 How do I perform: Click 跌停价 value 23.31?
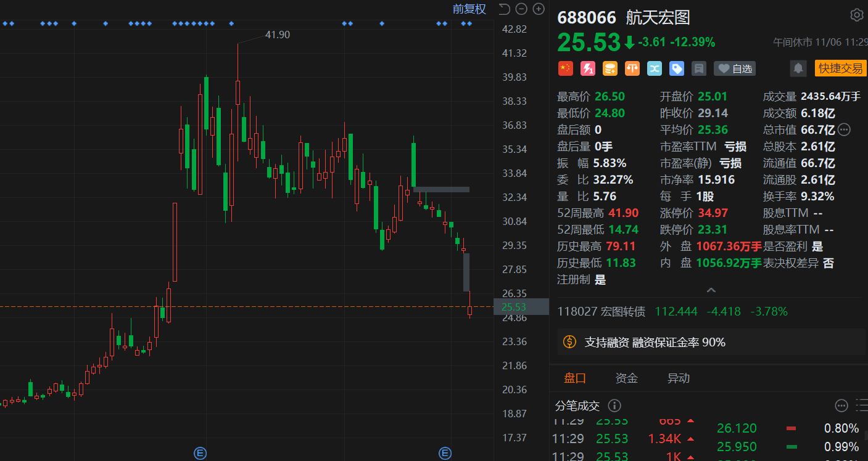[713, 229]
